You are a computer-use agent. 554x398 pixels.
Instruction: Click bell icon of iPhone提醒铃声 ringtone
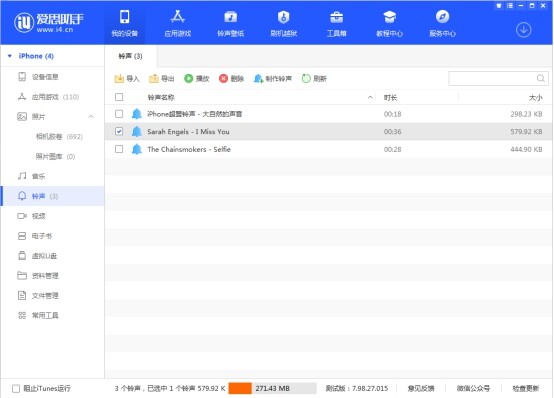tap(137, 114)
